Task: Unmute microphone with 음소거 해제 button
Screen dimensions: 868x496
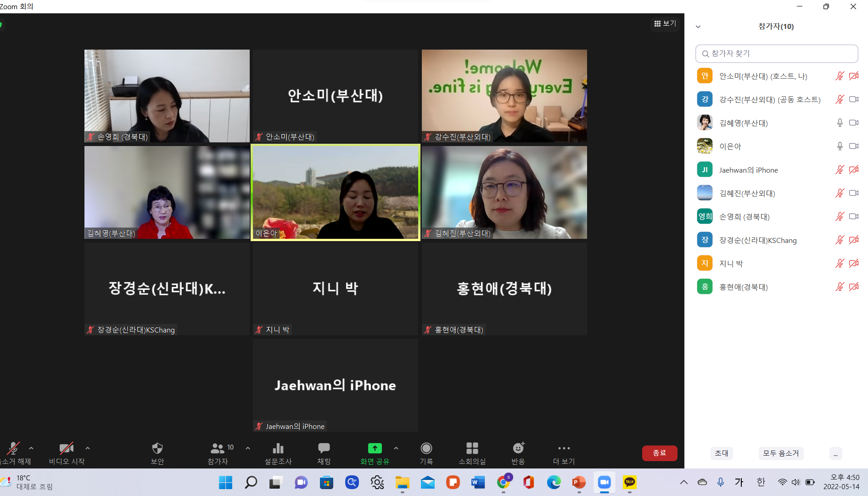Action: pyautogui.click(x=13, y=449)
